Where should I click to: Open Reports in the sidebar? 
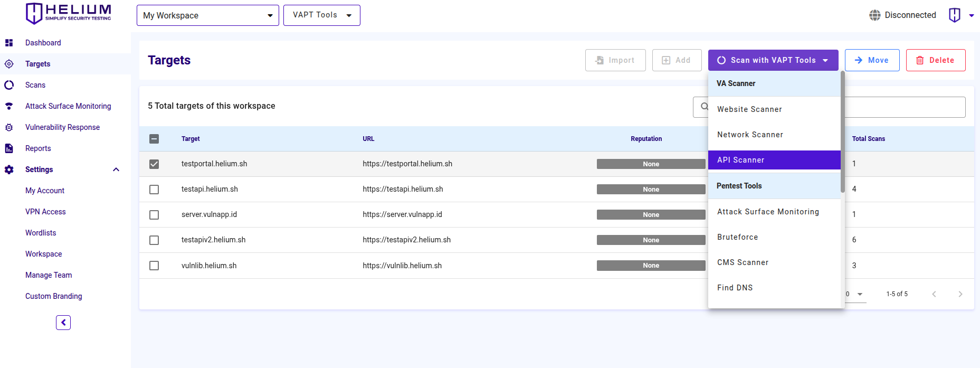[x=38, y=148]
